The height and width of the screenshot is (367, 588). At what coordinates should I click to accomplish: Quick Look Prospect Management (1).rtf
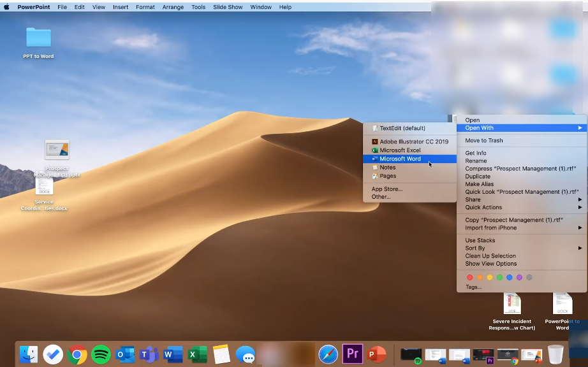click(x=522, y=192)
